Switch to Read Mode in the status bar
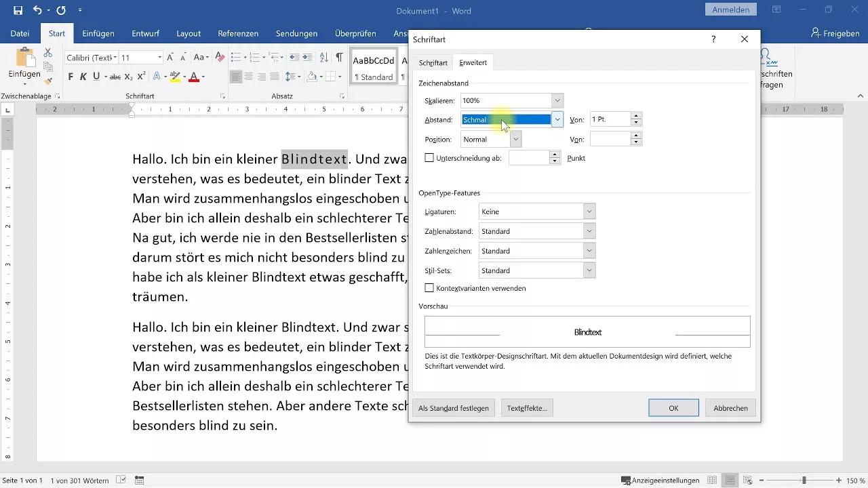 tap(712, 480)
